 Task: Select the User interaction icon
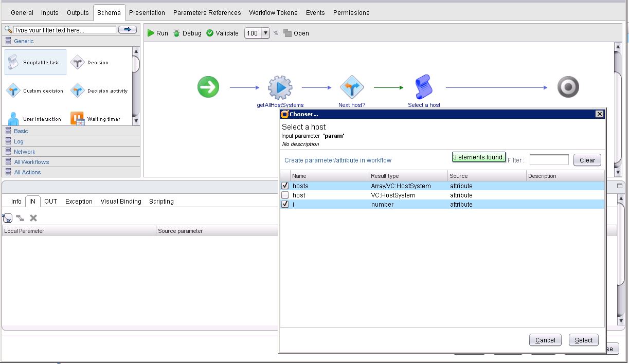point(13,119)
